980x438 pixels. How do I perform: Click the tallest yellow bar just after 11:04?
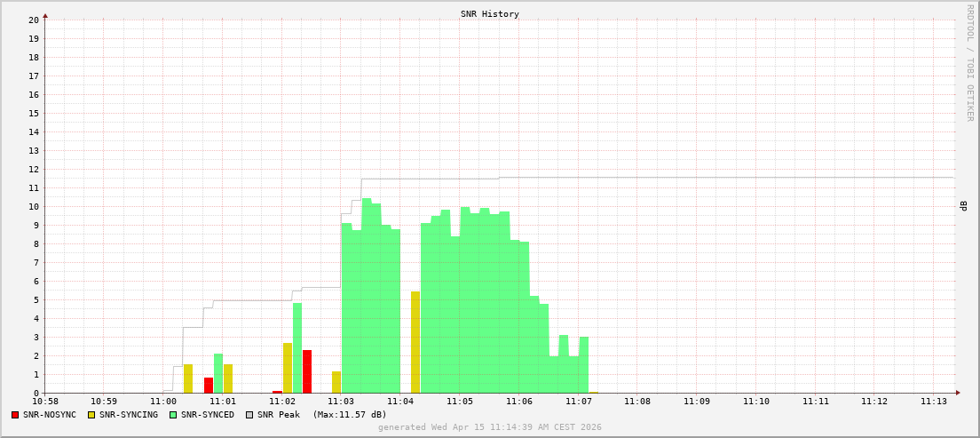click(x=415, y=342)
